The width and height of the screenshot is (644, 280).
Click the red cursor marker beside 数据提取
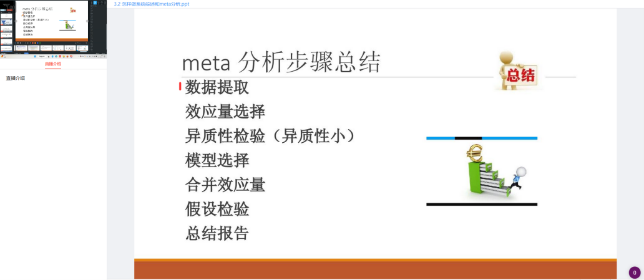click(x=180, y=87)
